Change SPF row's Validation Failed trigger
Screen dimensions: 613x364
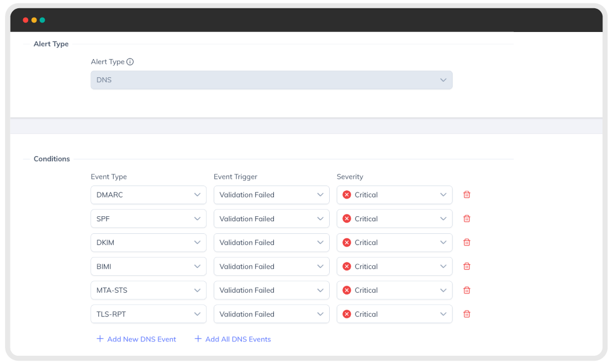point(272,219)
